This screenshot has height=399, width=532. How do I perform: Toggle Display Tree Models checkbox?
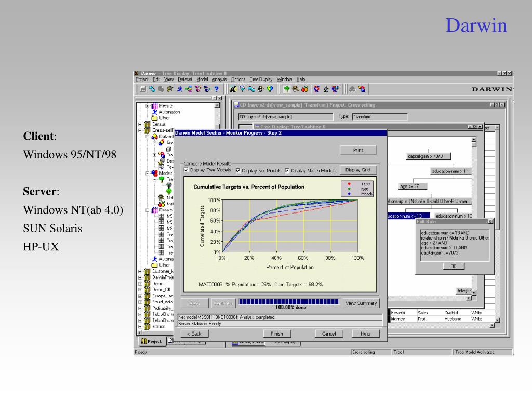[x=186, y=170]
